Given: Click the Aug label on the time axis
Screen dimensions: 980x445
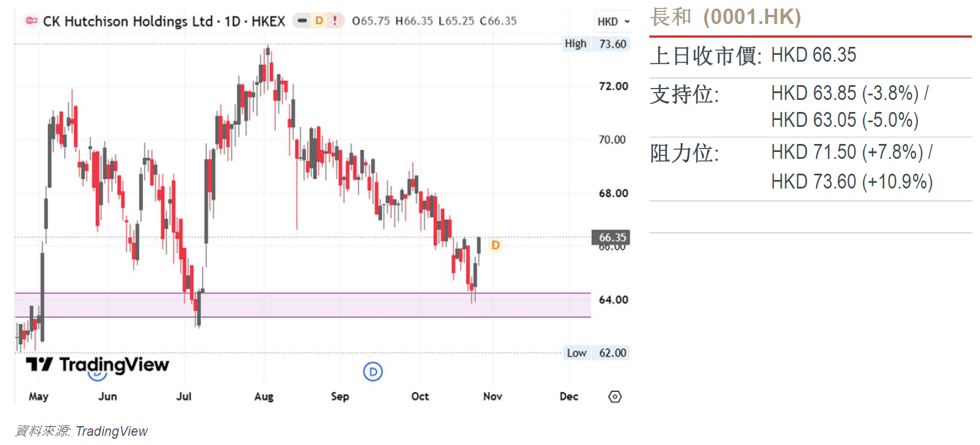Looking at the screenshot, I should click(264, 396).
